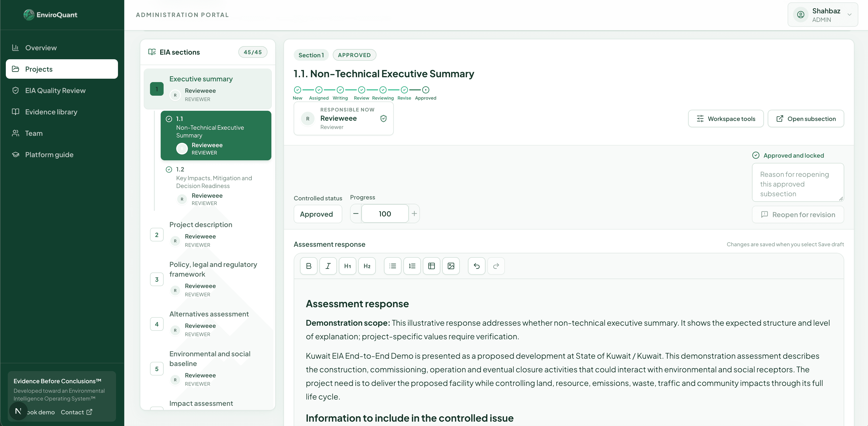Open the Controlled status Approved dropdown
The image size is (868, 426).
318,214
